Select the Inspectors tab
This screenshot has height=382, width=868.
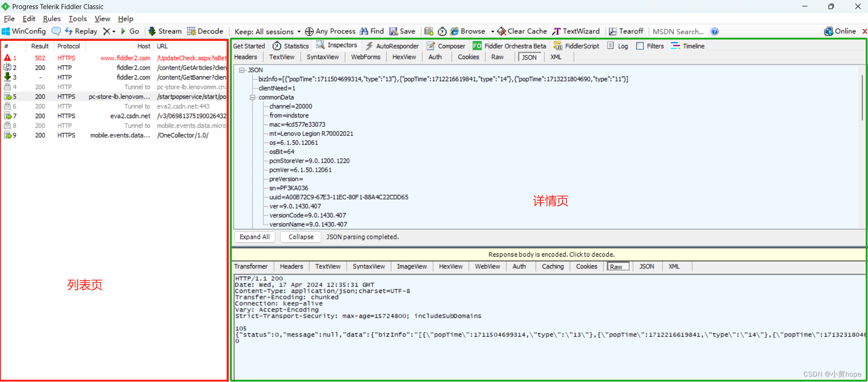337,45
